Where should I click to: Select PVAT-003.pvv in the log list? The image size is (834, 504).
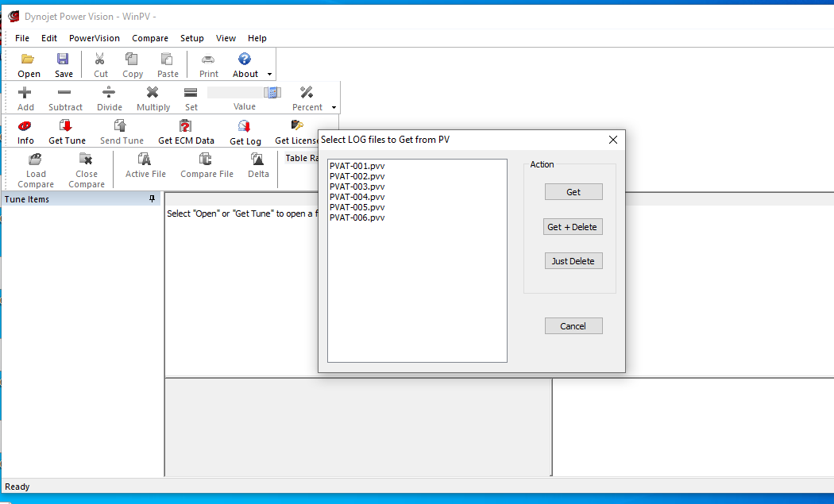tap(357, 187)
